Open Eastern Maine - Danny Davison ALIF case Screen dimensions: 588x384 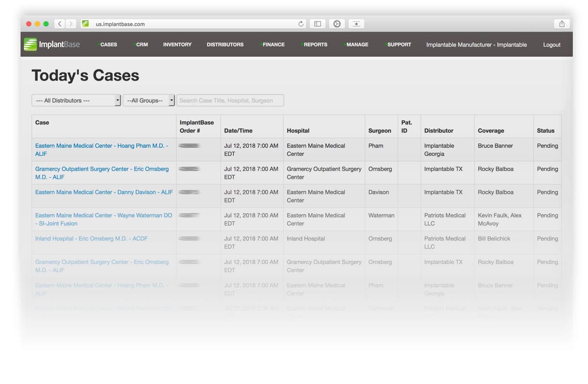tap(104, 192)
